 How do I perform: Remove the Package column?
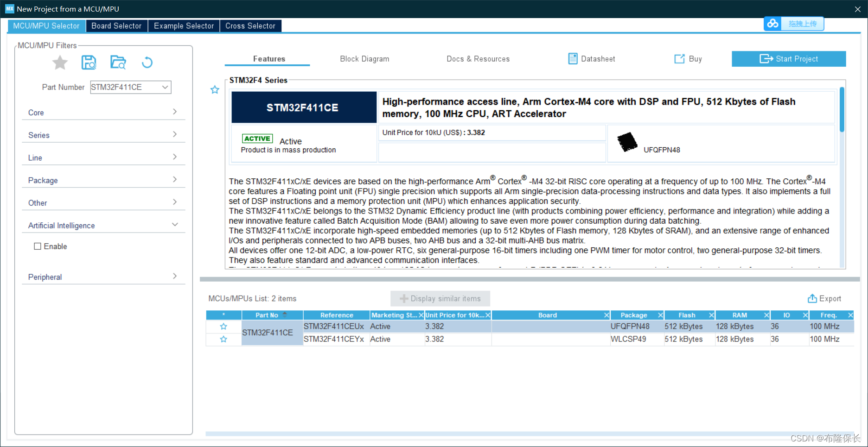pyautogui.click(x=660, y=315)
